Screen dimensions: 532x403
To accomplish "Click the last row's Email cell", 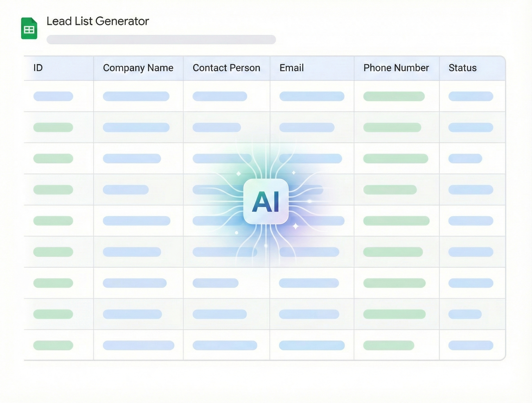I will (x=312, y=345).
